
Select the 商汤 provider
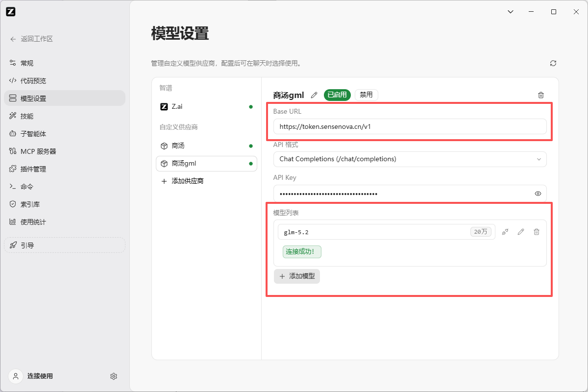[206, 146]
